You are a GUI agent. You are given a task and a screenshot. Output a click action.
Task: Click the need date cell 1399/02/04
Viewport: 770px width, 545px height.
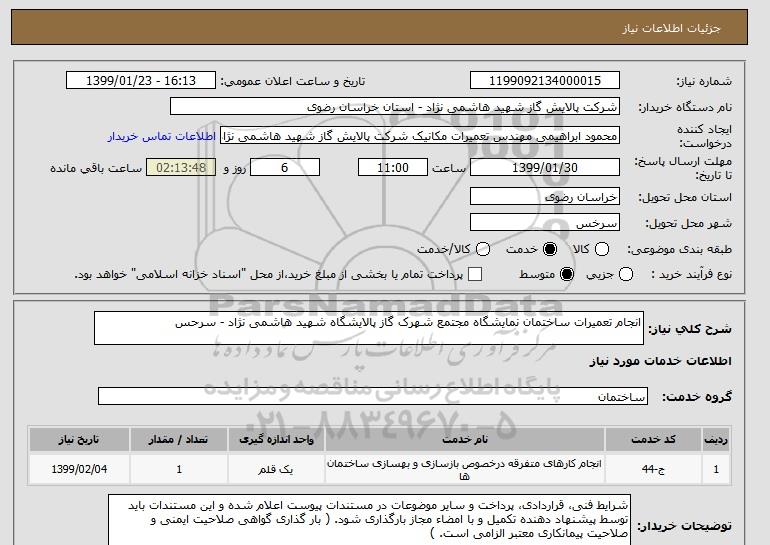tap(79, 469)
